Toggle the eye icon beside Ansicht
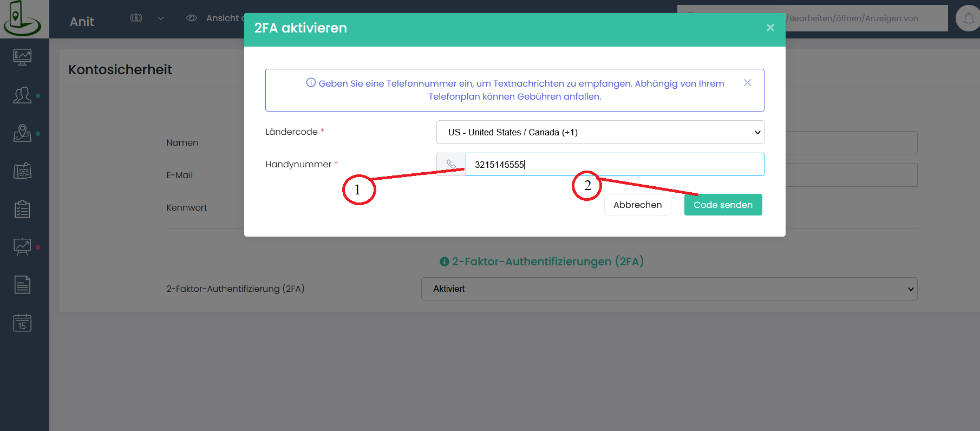Viewport: 980px width, 431px height. click(191, 18)
